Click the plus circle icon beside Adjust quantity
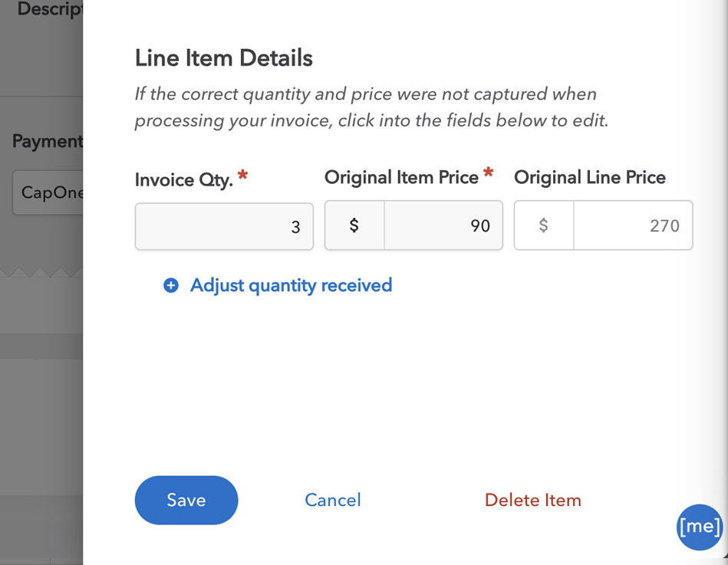 (171, 285)
